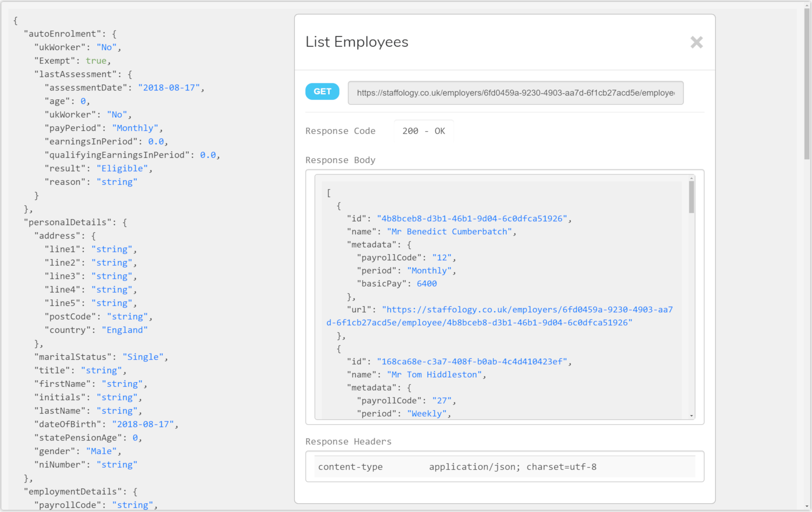Click the Response Code label
Viewport: 812px width, 512px height.
pos(340,131)
